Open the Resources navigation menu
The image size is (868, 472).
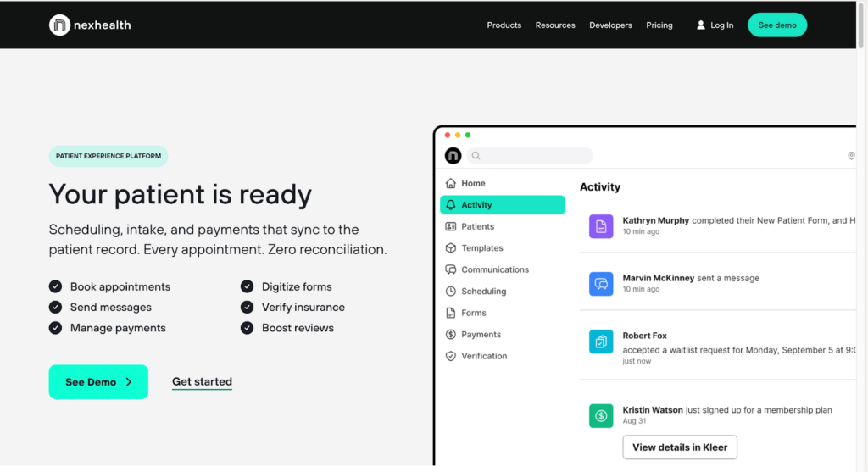pyautogui.click(x=555, y=25)
